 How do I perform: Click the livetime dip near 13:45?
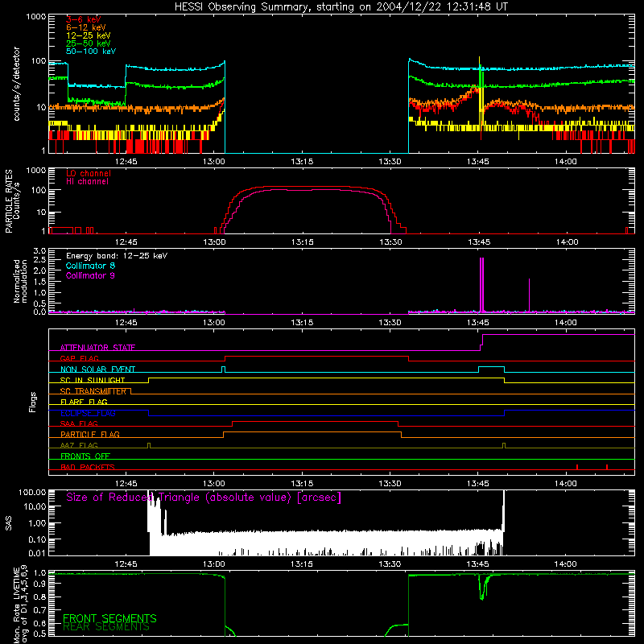(x=483, y=588)
